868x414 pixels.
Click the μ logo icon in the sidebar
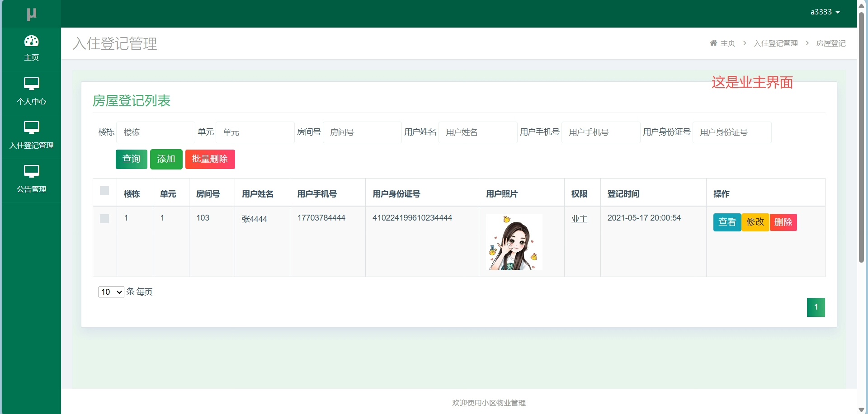point(31,14)
